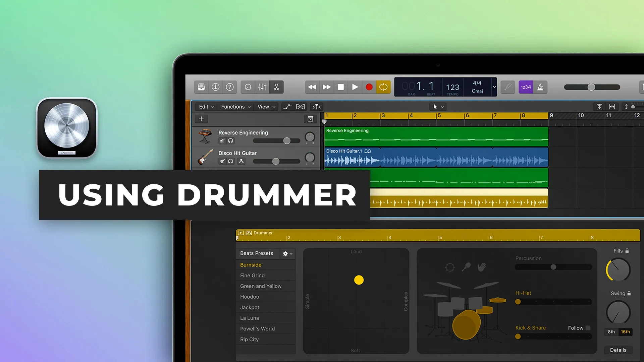Click the Rewind transport button
The image size is (644, 362).
pos(312,87)
